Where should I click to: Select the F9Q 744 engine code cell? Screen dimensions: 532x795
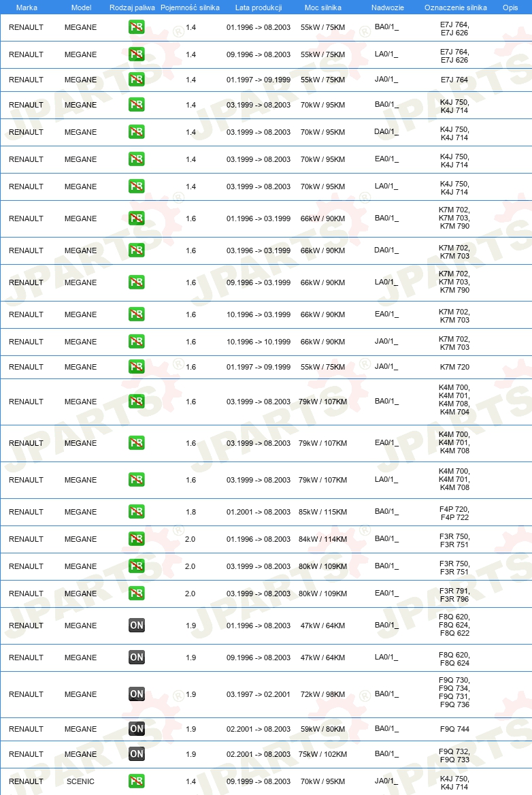tap(454, 729)
